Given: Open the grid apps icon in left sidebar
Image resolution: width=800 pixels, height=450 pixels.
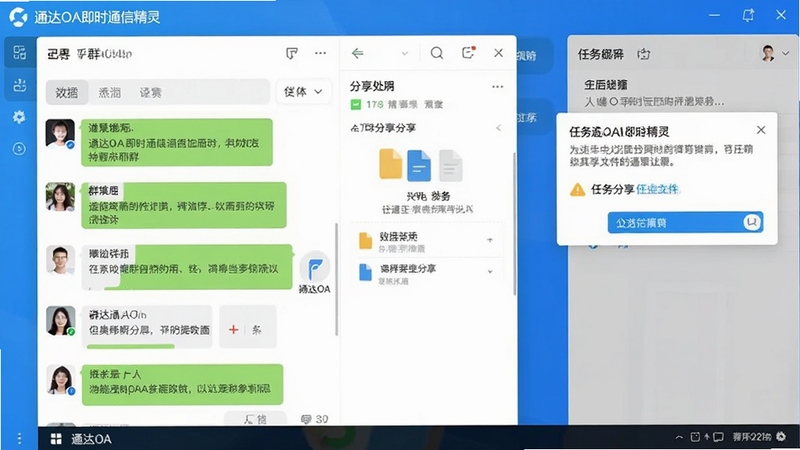Looking at the screenshot, I should point(19,53).
